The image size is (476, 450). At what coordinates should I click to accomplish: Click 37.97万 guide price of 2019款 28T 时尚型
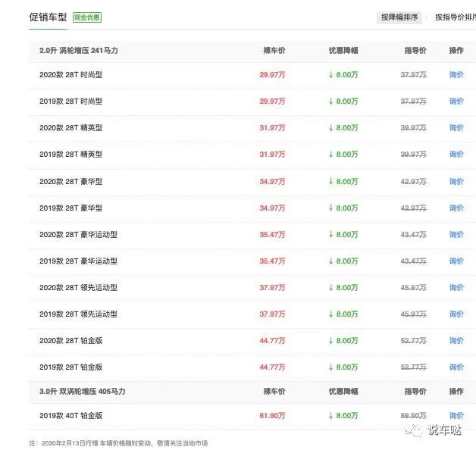click(x=413, y=102)
